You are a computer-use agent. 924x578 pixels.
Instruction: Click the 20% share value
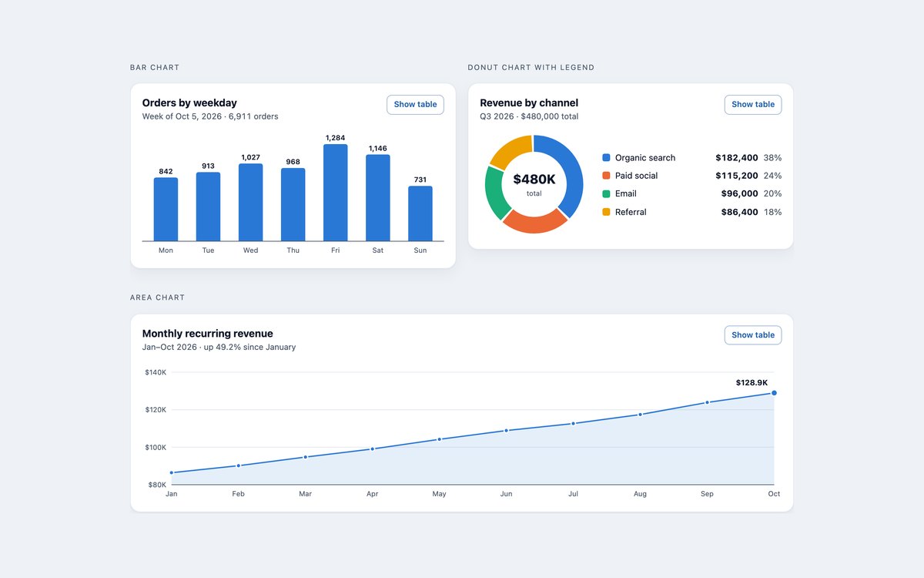(x=772, y=194)
